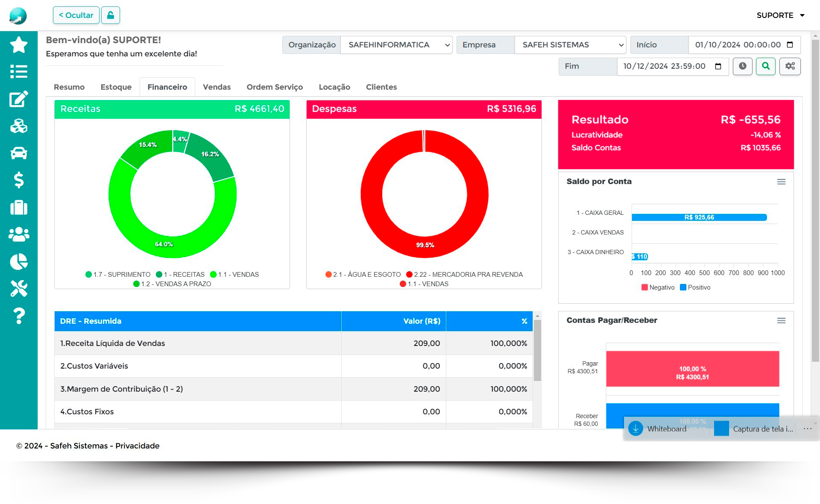Image resolution: width=820 pixels, height=504 pixels.
Task: Toggle Positivo legend in Saldo por Conta
Action: pyautogui.click(x=695, y=287)
